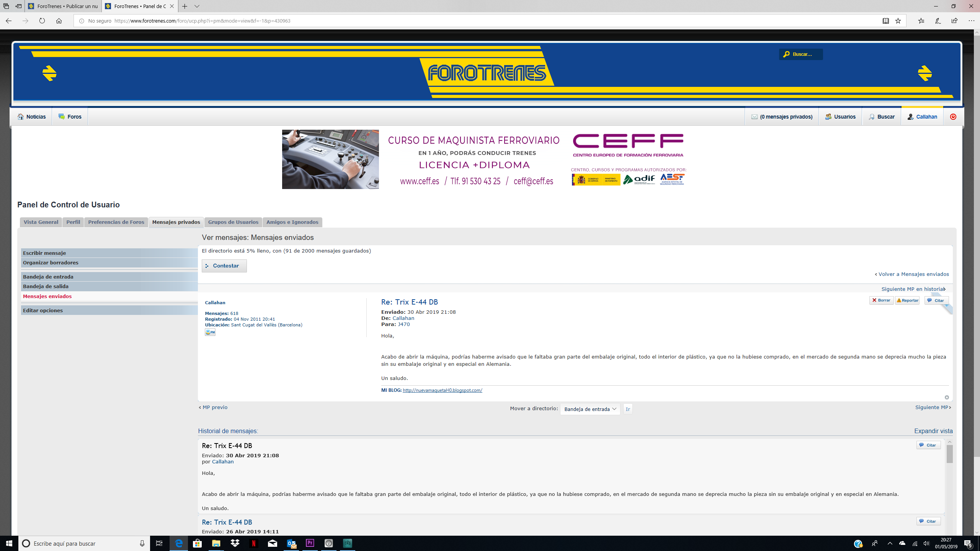Click the small back-to-top icon below message
Screen dimensions: 980x551
[x=947, y=397]
